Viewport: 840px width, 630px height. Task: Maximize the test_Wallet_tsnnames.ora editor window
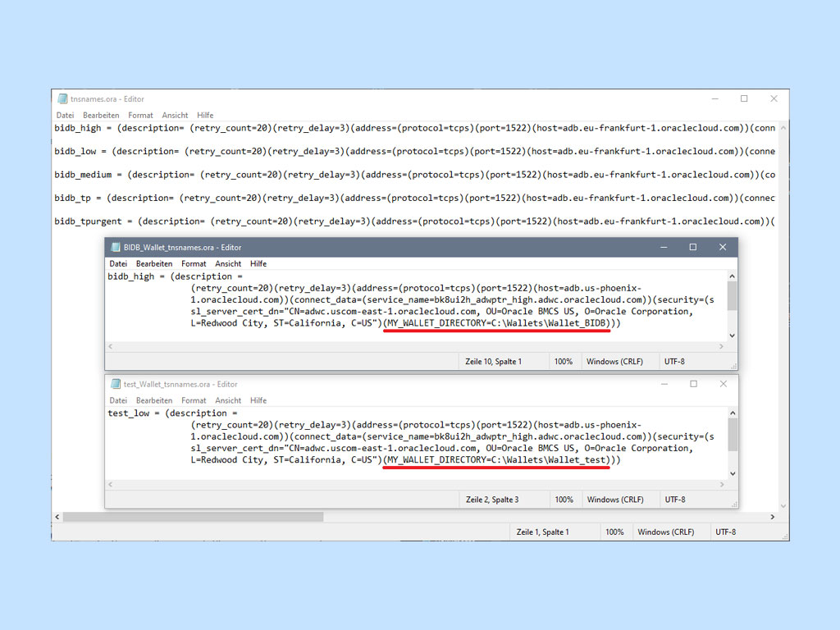(x=693, y=384)
